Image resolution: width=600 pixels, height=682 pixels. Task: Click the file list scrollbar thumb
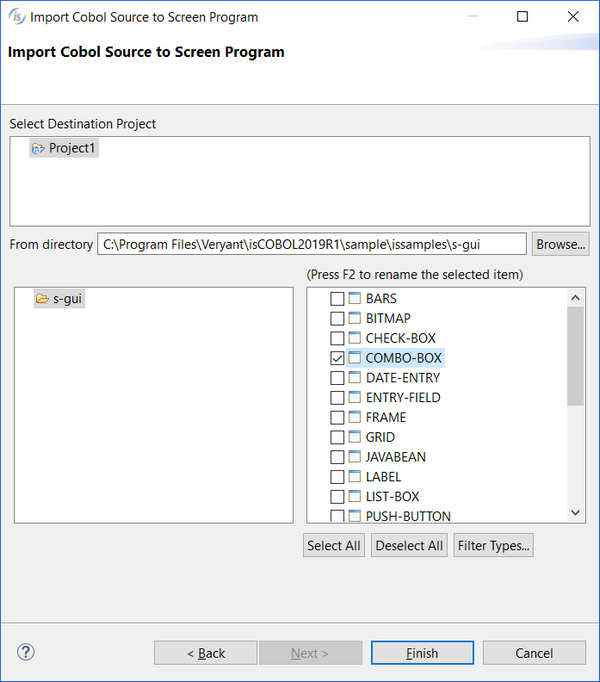point(575,356)
